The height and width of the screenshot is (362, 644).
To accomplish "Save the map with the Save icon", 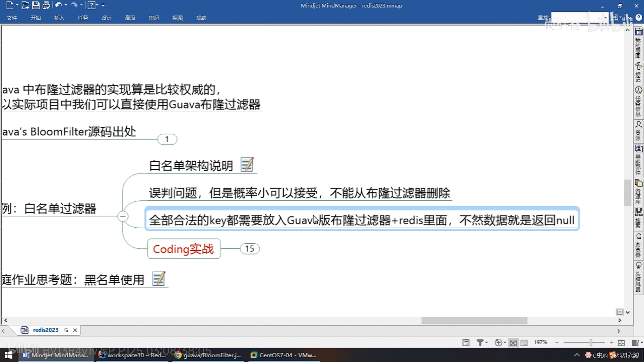I will point(36,5).
